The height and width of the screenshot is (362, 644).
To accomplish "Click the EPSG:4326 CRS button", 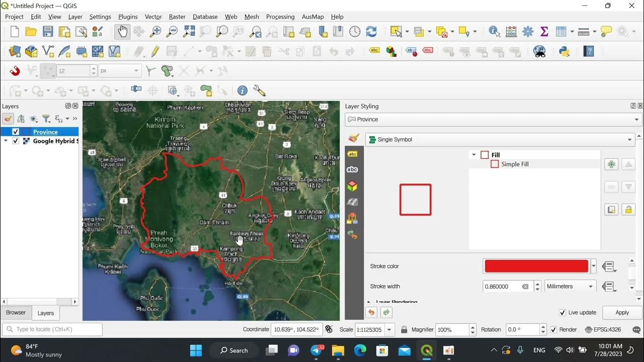I will pos(603,330).
